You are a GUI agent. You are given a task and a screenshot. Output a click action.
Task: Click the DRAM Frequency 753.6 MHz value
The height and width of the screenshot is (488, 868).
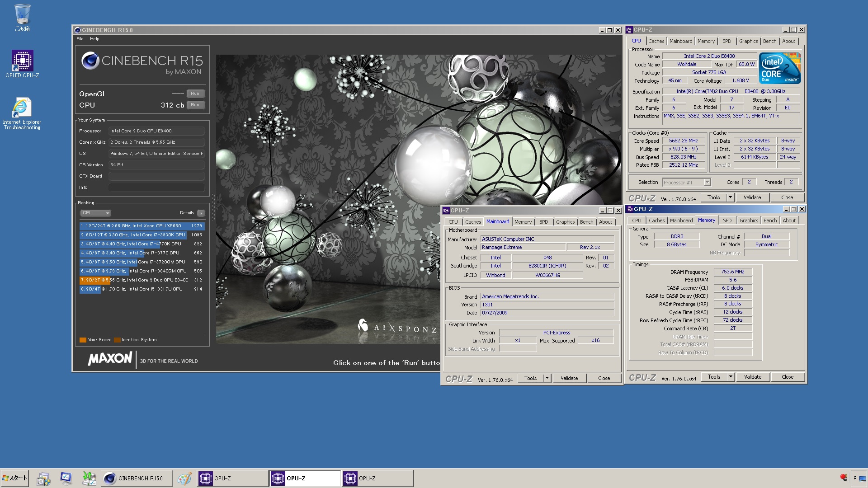coord(732,272)
